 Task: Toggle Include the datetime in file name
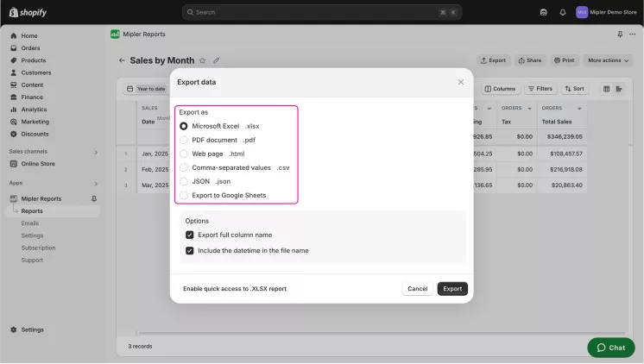[x=189, y=250]
